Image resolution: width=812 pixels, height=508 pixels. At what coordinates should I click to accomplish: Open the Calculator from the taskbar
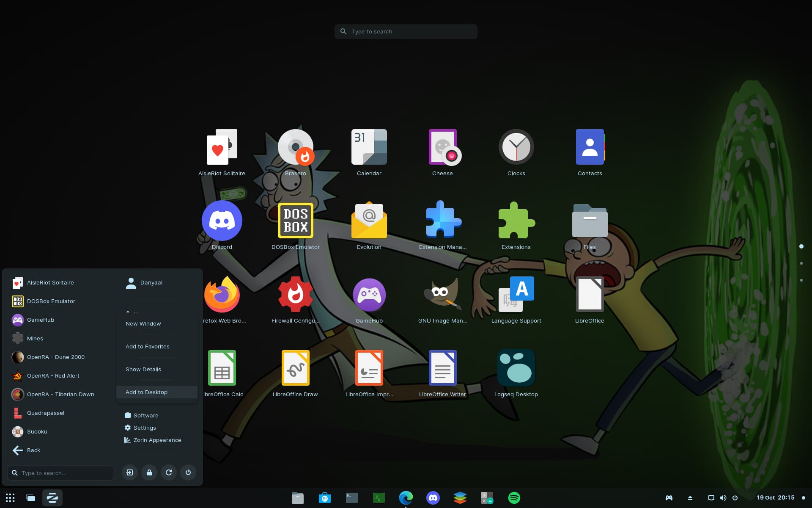click(487, 498)
